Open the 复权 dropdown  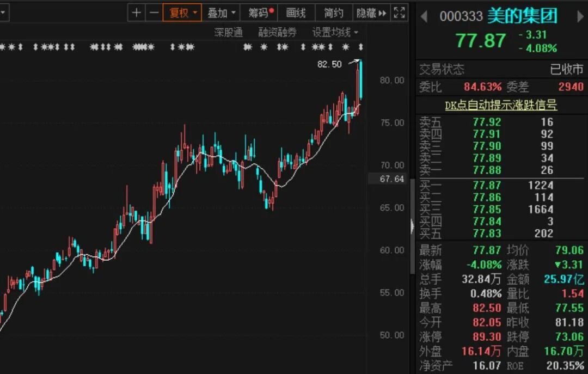(x=182, y=13)
